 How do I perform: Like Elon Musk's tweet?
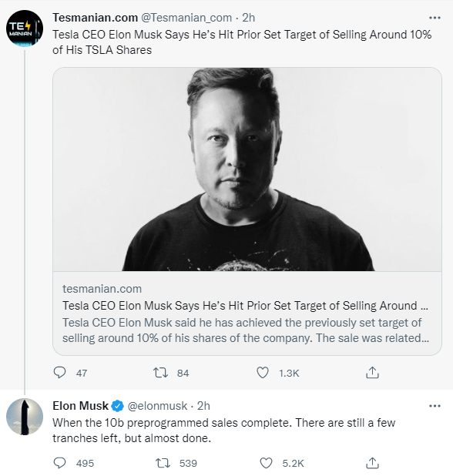[266, 463]
